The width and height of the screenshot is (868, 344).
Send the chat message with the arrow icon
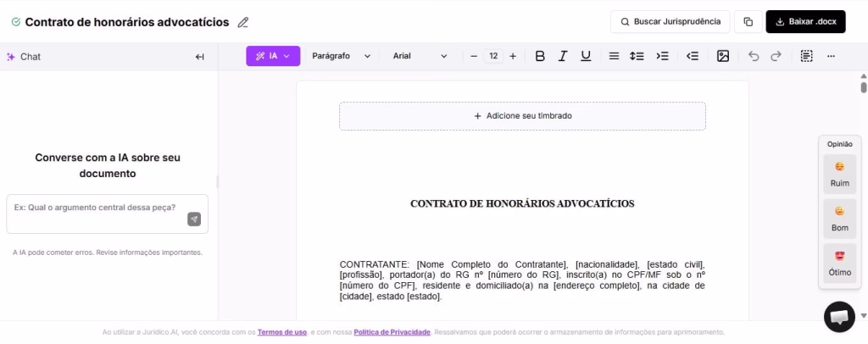tap(194, 219)
